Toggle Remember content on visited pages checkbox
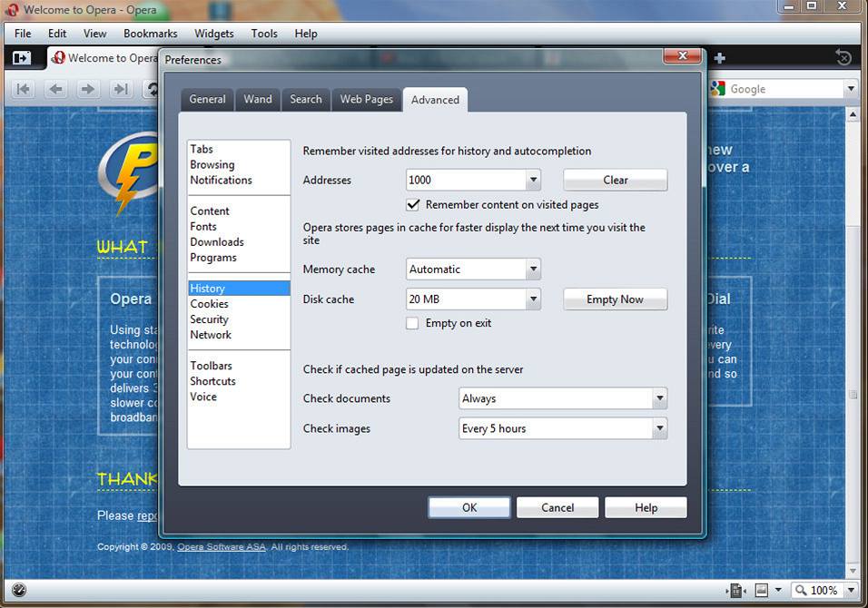The width and height of the screenshot is (868, 608). coord(413,205)
